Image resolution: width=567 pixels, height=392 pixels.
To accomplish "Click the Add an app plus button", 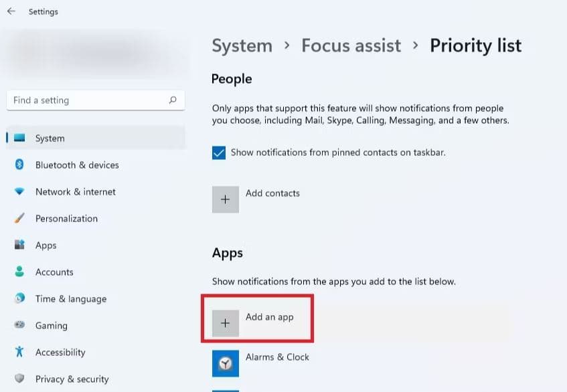I will tap(226, 323).
